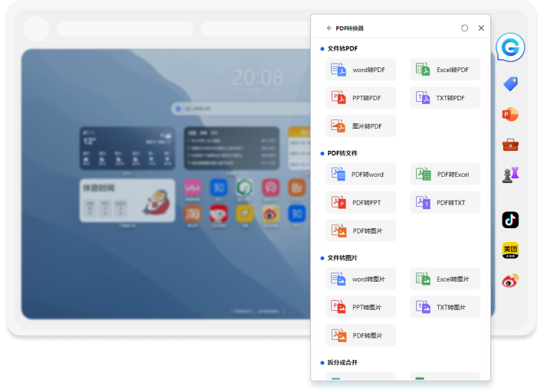The image size is (540, 392).
Task: Open PPT转图片 tool
Action: pyautogui.click(x=361, y=307)
